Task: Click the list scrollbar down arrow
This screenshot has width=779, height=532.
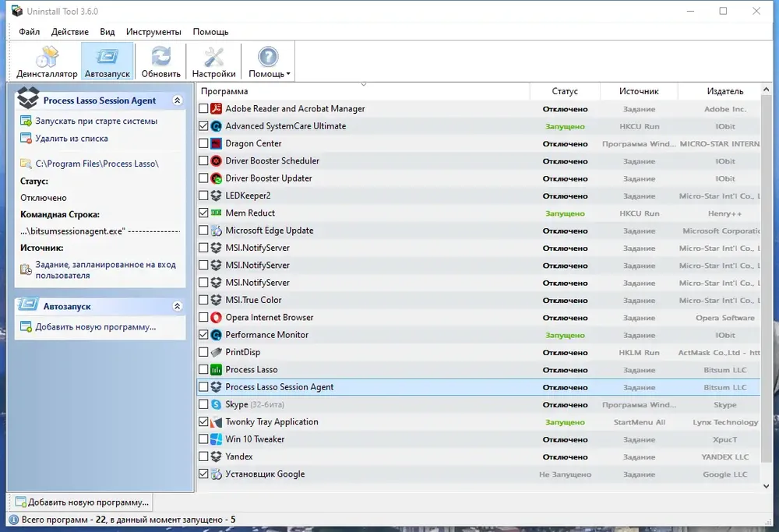Action: 766,486
